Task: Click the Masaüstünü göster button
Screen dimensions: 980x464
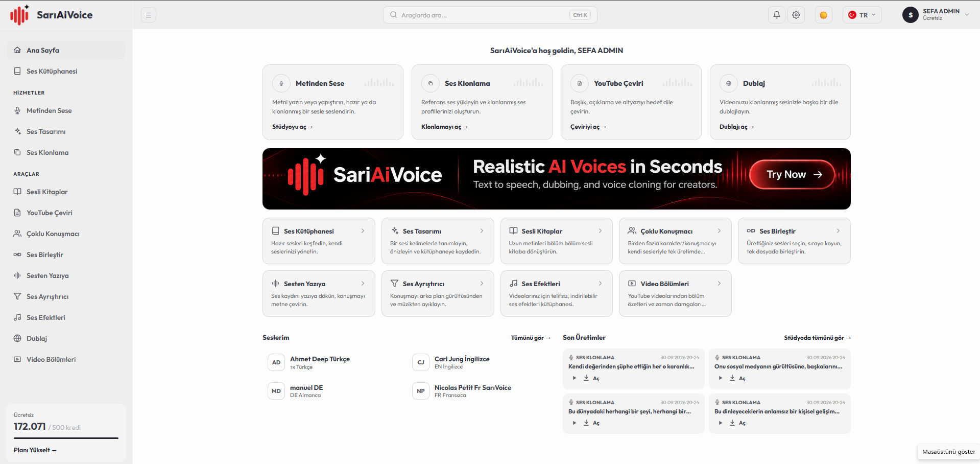Action: pos(948,452)
